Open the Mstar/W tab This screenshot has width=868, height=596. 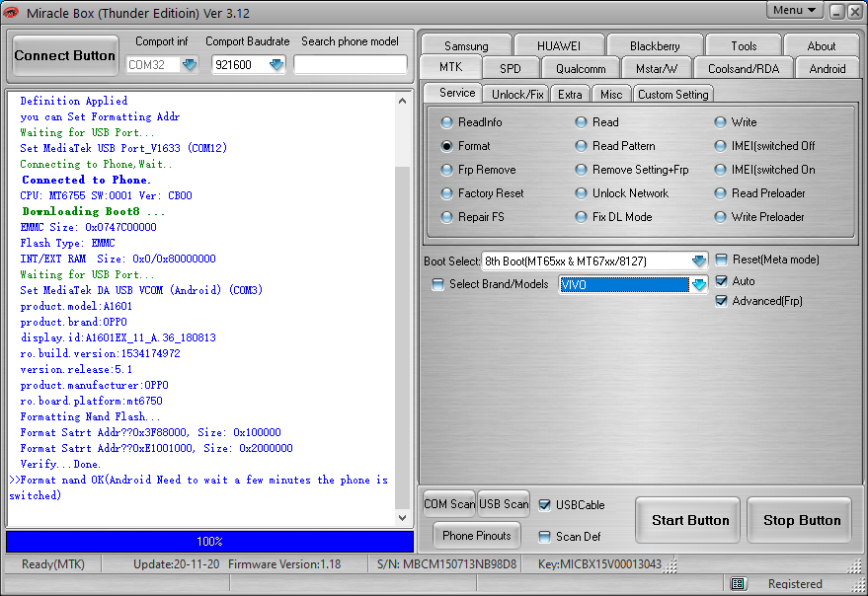coord(657,68)
